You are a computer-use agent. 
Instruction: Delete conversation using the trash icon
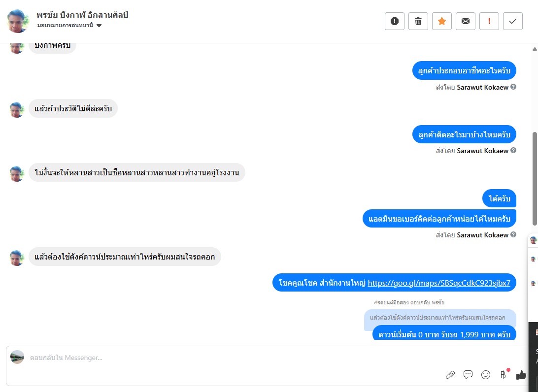[x=418, y=21]
